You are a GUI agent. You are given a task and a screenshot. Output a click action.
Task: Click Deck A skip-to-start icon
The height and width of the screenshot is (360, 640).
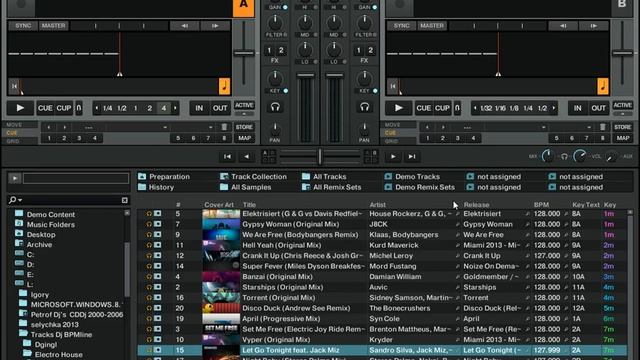[x=14, y=86]
